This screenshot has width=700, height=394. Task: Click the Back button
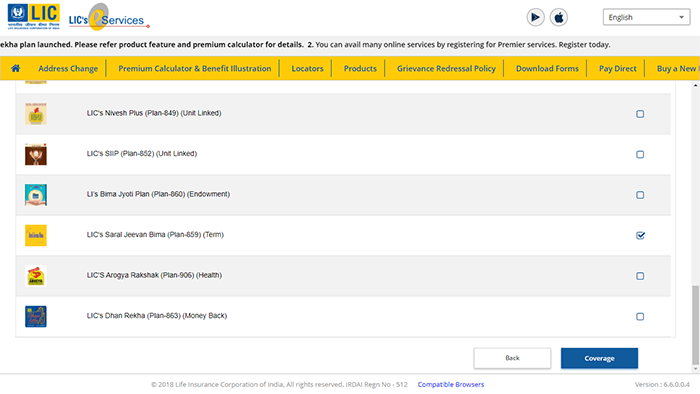pos(512,358)
